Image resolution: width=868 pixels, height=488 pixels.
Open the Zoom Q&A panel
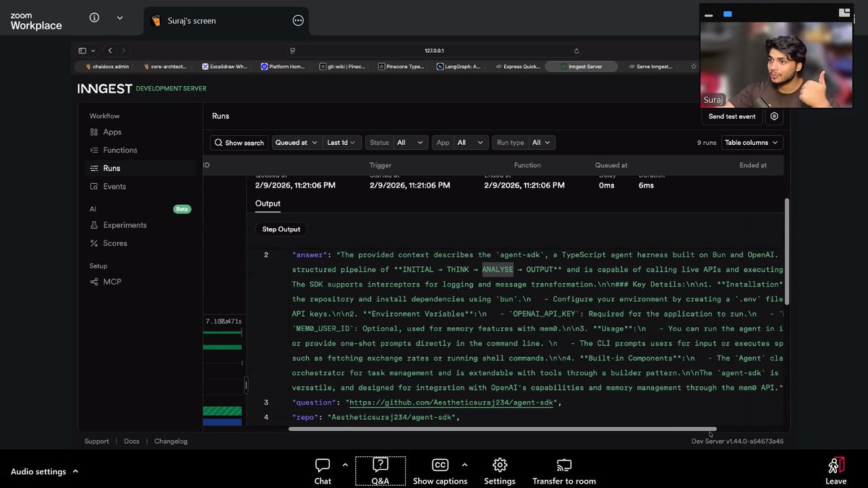pyautogui.click(x=380, y=471)
